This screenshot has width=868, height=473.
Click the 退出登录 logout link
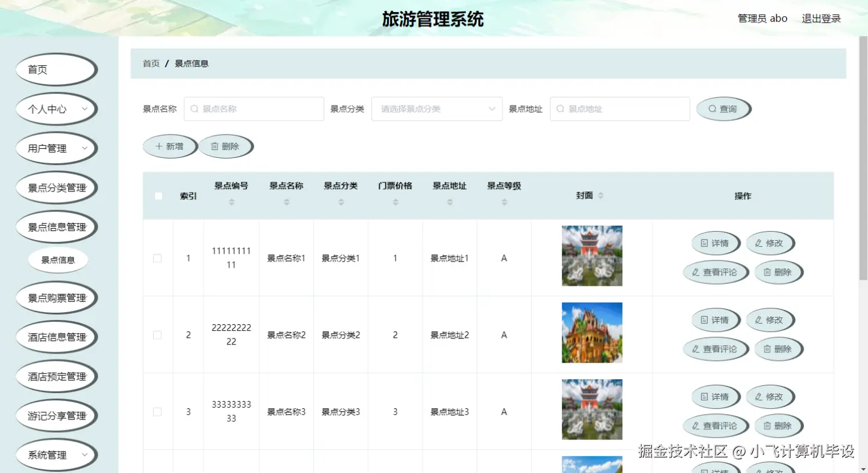[x=821, y=18]
